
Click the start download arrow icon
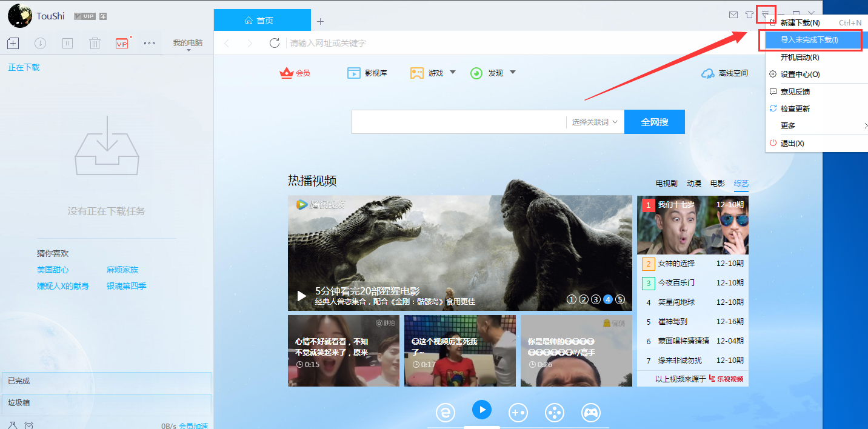40,43
